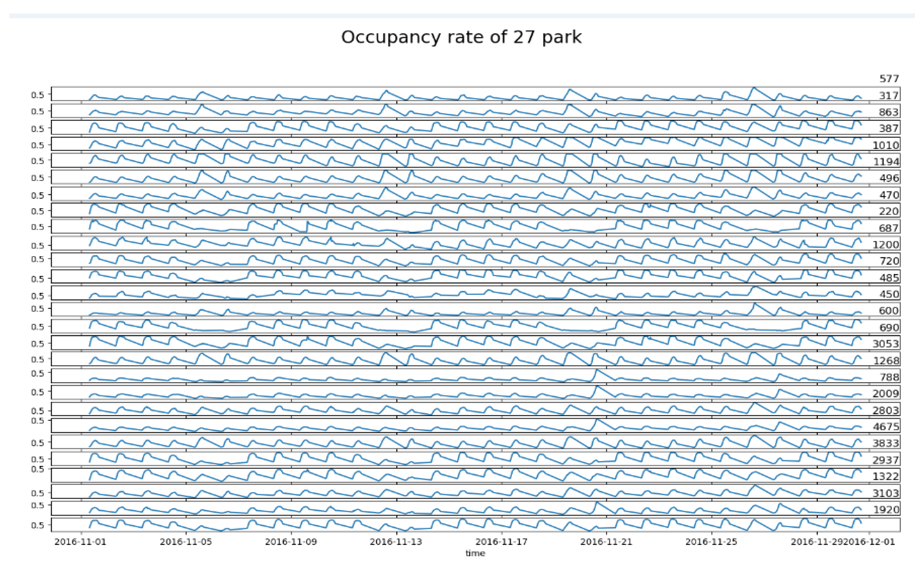
Task: Click the park label 577 at top right
Action: (x=889, y=79)
